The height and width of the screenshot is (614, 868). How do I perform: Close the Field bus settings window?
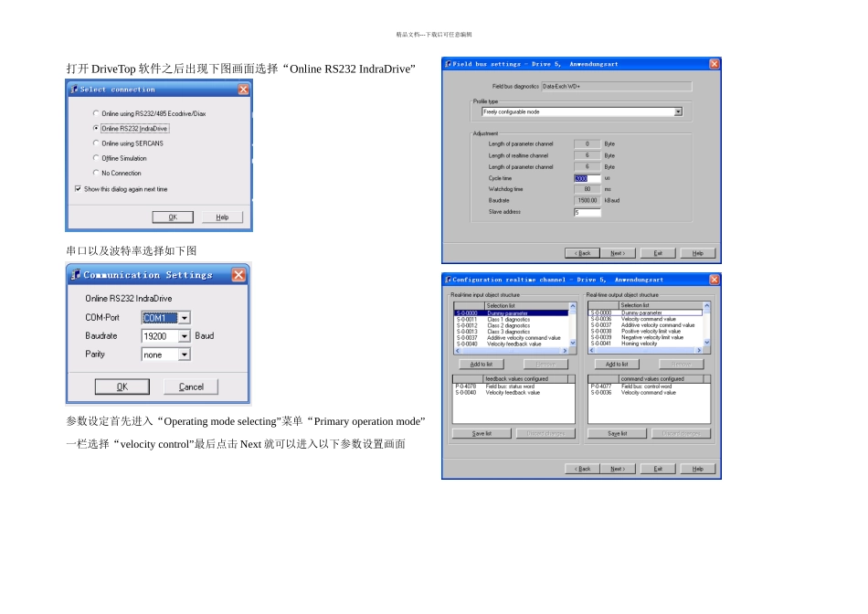(715, 64)
